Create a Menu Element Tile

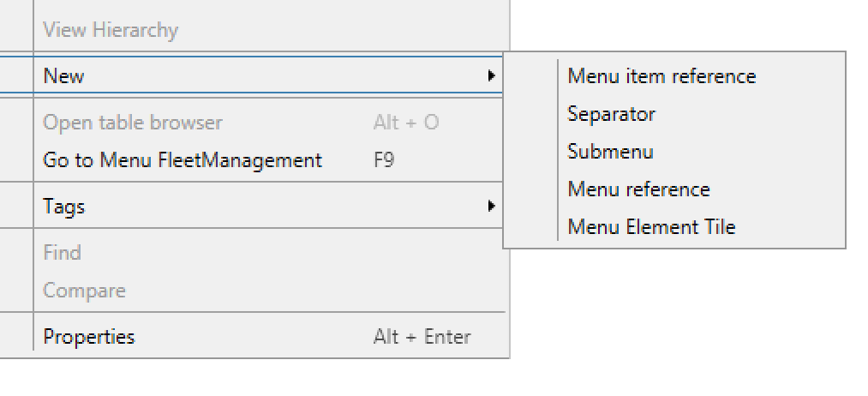pyautogui.click(x=651, y=226)
